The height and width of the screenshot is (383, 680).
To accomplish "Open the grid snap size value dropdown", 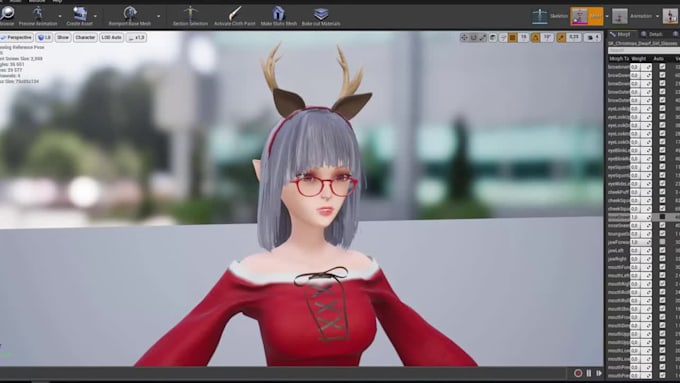I will pos(523,38).
